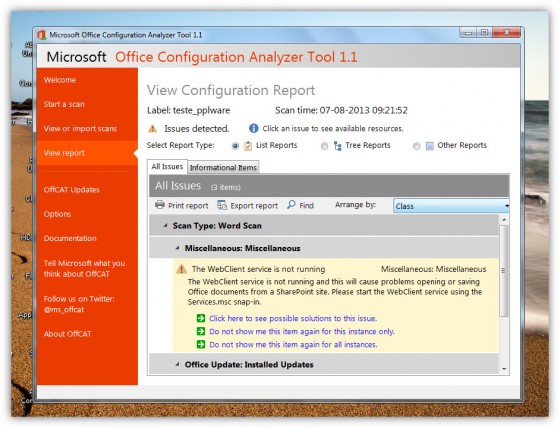
Task: Open Welcome in the sidebar
Action: pos(60,80)
